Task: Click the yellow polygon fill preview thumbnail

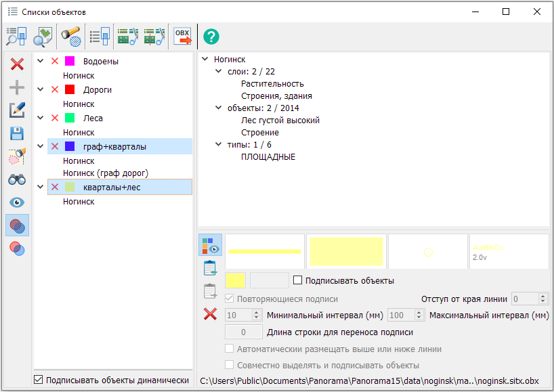Action: (x=346, y=251)
